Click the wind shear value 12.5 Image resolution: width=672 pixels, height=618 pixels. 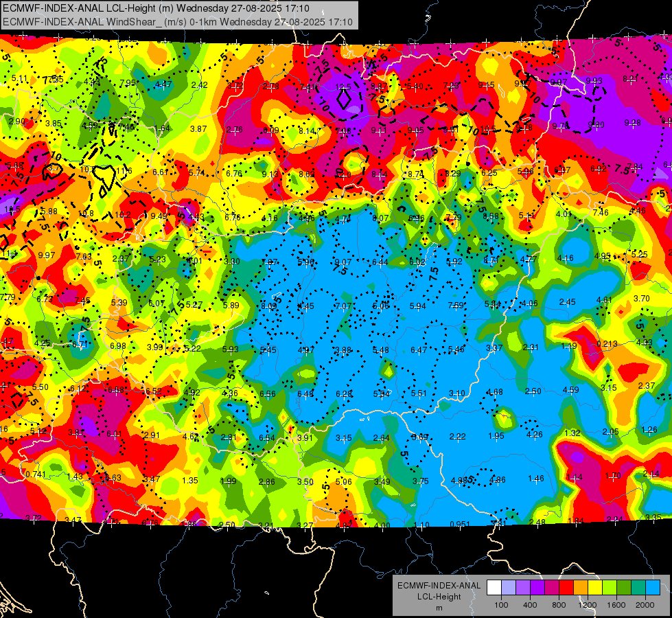click(343, 87)
